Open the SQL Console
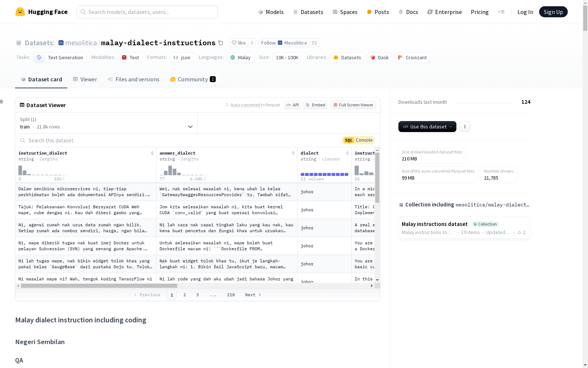The image size is (588, 368). click(x=358, y=140)
